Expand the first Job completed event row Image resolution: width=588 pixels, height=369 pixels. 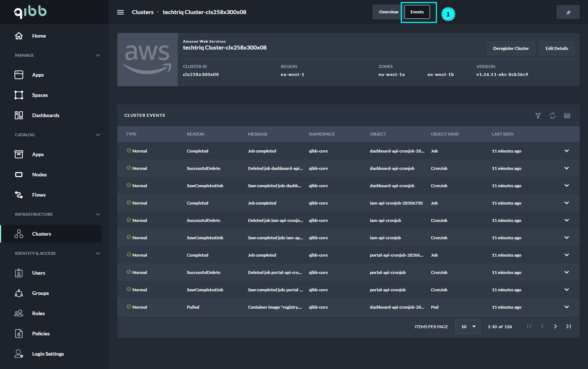click(x=566, y=151)
